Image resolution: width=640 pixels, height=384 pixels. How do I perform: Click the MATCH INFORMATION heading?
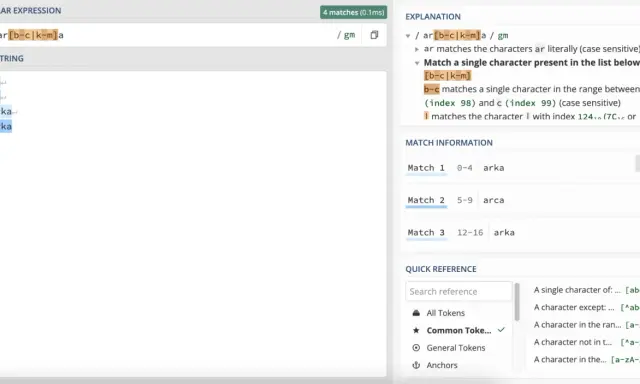pyautogui.click(x=449, y=143)
